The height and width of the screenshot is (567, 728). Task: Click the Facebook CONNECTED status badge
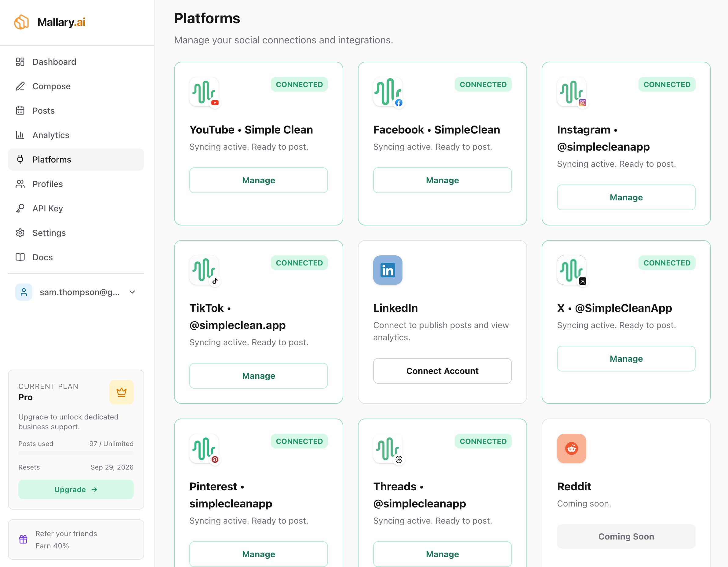tap(483, 84)
